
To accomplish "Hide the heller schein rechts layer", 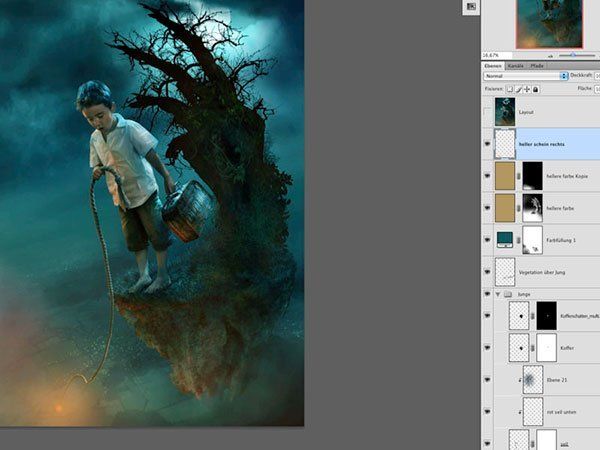I will point(487,144).
